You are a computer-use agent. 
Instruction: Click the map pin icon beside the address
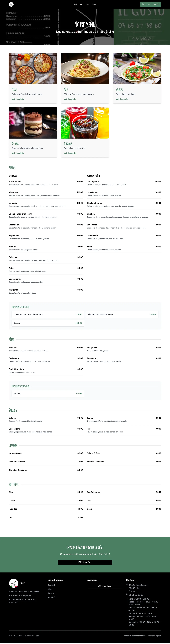pos(127,585)
